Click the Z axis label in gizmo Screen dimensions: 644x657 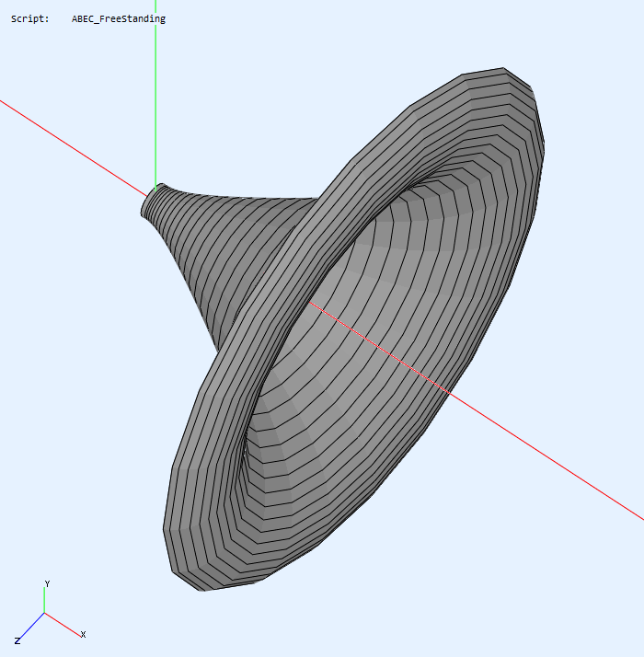17,640
